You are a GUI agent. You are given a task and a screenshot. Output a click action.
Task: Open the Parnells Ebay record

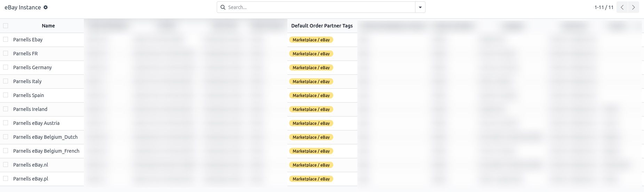pyautogui.click(x=28, y=40)
